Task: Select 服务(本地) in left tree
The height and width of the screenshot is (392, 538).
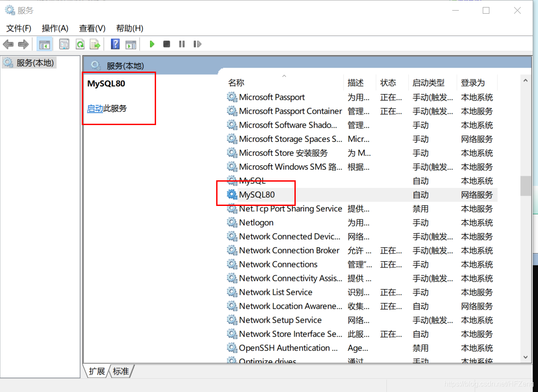Action: pyautogui.click(x=35, y=63)
